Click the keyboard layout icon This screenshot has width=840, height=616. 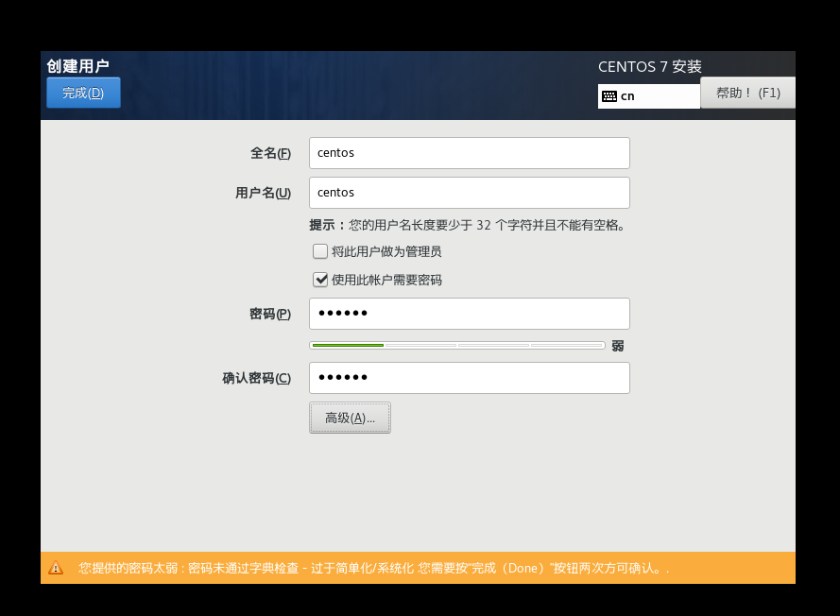609,96
